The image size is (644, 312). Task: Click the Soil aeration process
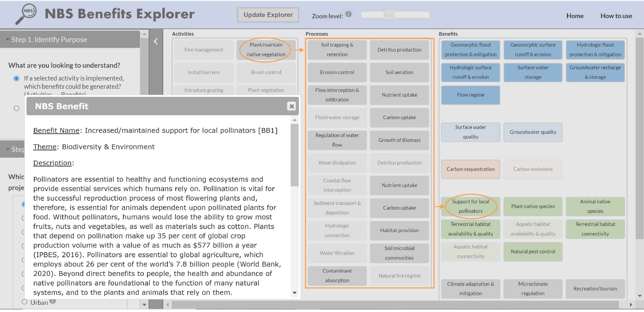coord(399,72)
